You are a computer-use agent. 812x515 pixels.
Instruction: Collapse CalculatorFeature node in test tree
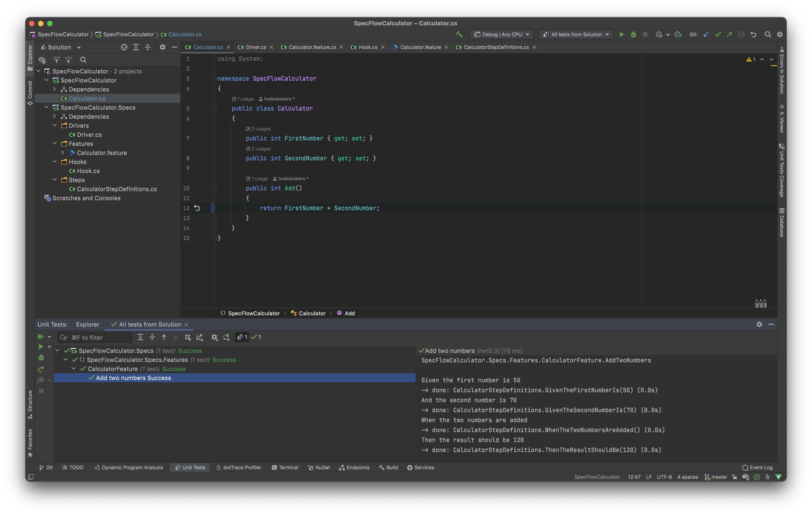[x=74, y=369]
